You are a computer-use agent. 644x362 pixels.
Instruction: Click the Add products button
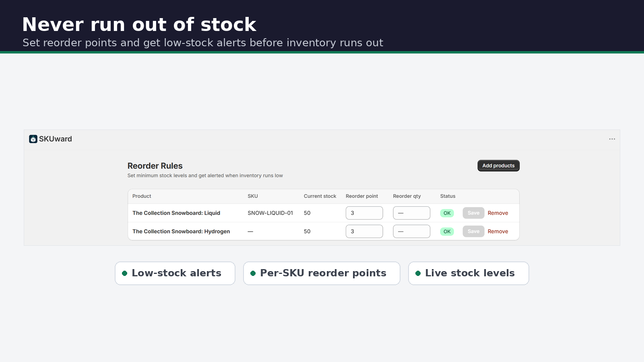tap(498, 166)
